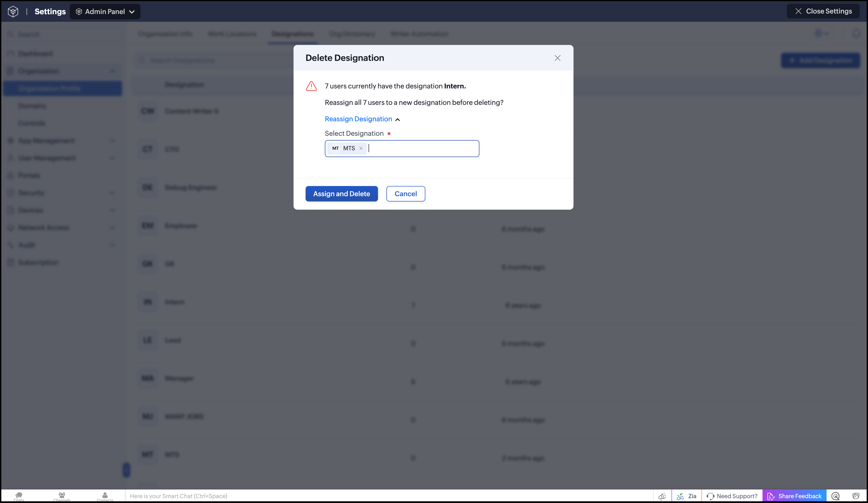Screen dimensions: 868x503
Task: Open Channels in the bottom bar
Action: [62, 496]
